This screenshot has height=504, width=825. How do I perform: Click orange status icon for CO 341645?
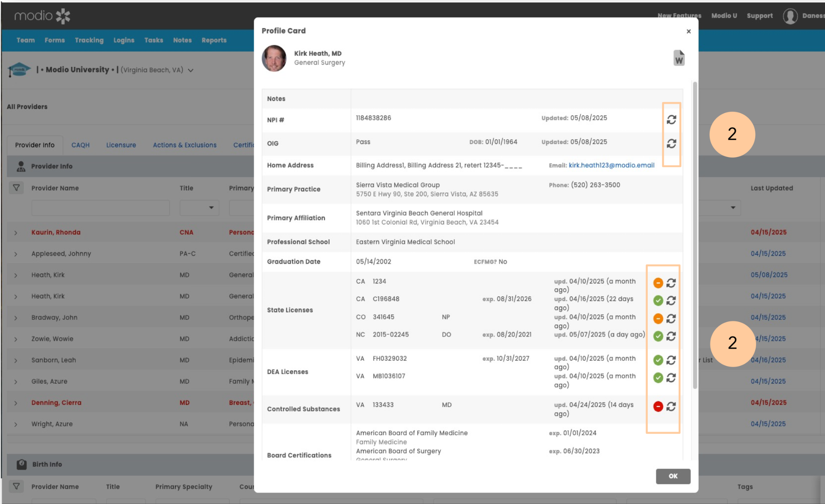[658, 319]
